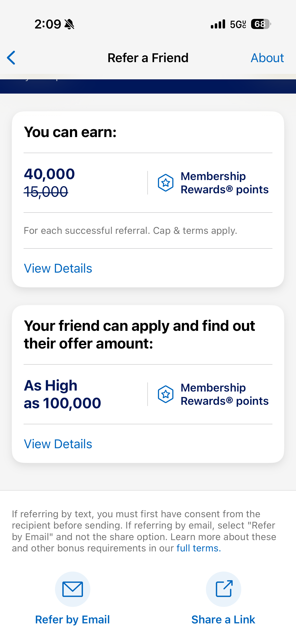The image size is (296, 644).
Task: Tap star icon in You can earn card
Action: pyautogui.click(x=165, y=183)
